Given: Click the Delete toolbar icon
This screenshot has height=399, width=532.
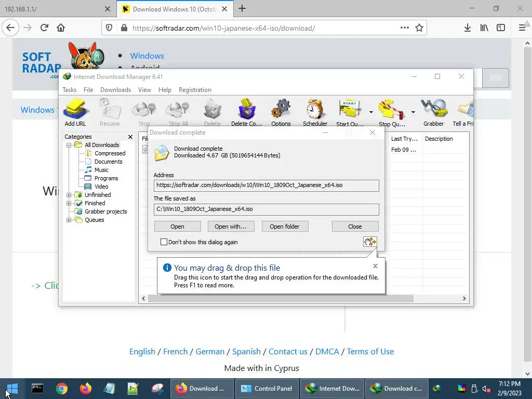Looking at the screenshot, I should (x=212, y=112).
